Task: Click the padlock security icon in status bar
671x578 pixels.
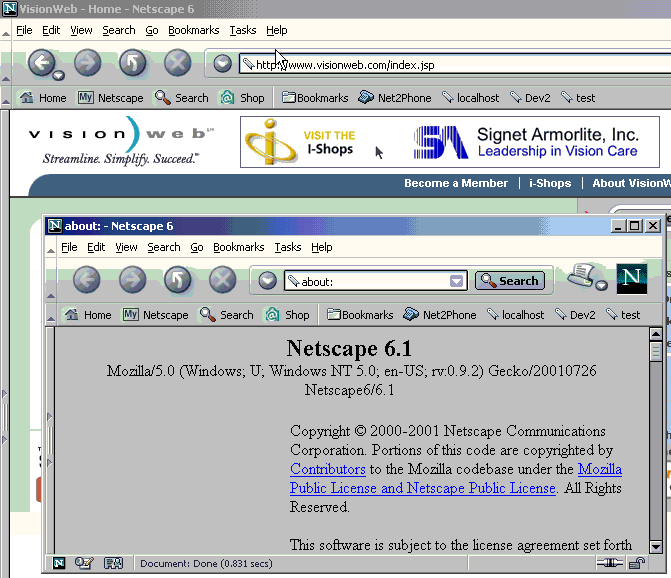Action: (x=634, y=564)
